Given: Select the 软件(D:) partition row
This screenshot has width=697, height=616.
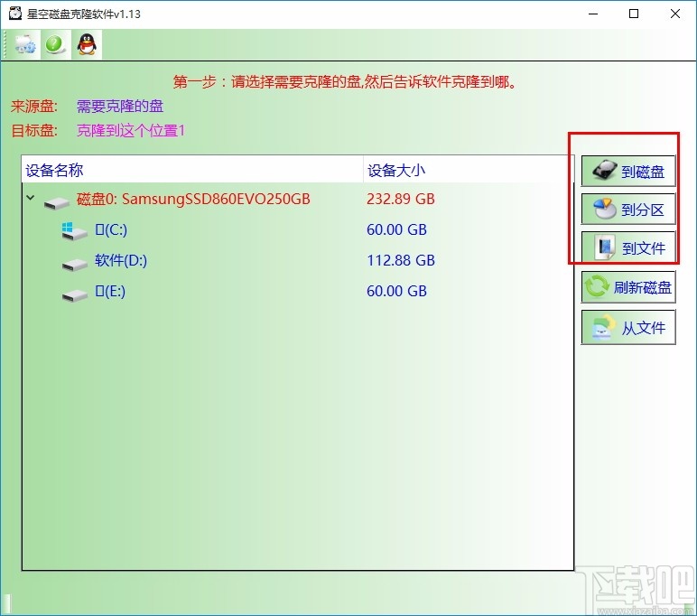Looking at the screenshot, I should coord(297,260).
